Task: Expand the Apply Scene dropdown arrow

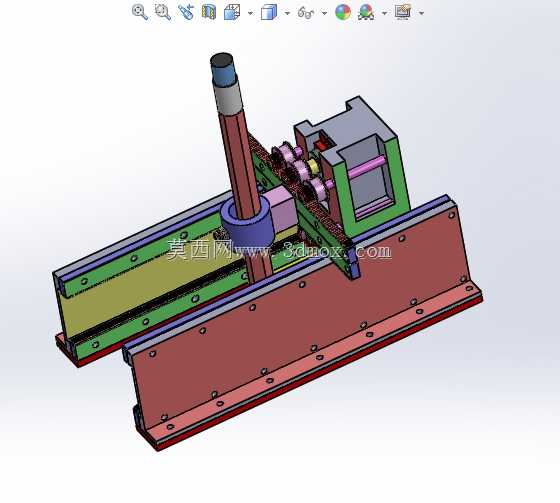Action: pyautogui.click(x=384, y=13)
